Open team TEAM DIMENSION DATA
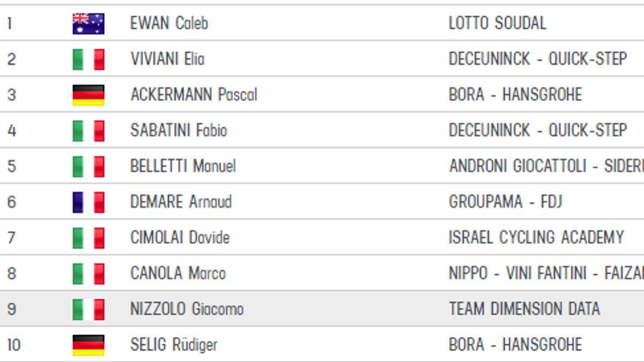 (524, 309)
